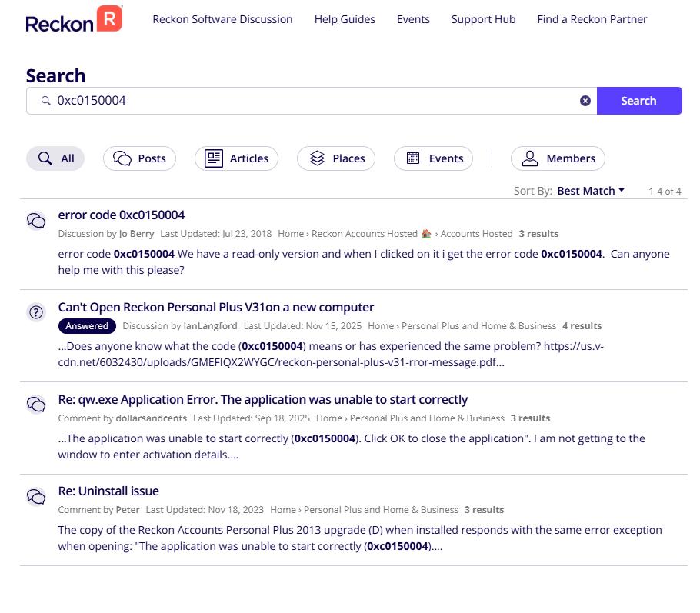This screenshot has width=700, height=613.
Task: View author dollarsandcents' profile
Action: click(152, 418)
